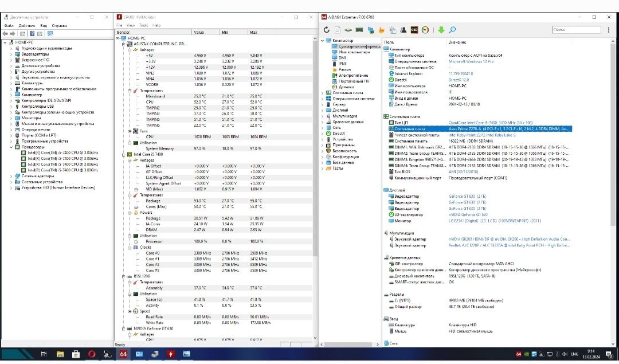The image size is (619, 364).
Task: Open the LG E2341 monitor link
Action: [x=495, y=221]
